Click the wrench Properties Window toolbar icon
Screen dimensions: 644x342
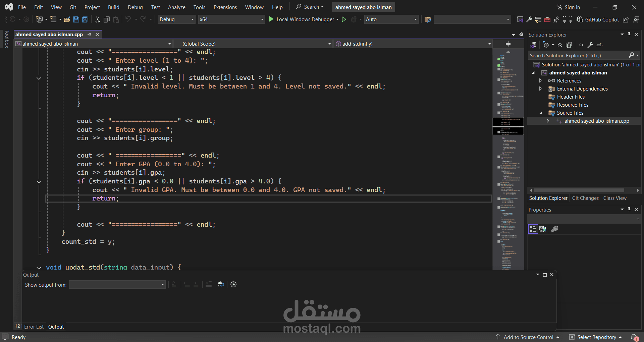pyautogui.click(x=529, y=19)
